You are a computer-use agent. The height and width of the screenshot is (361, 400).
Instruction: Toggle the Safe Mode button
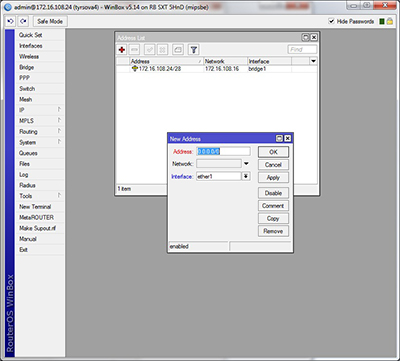(x=50, y=21)
